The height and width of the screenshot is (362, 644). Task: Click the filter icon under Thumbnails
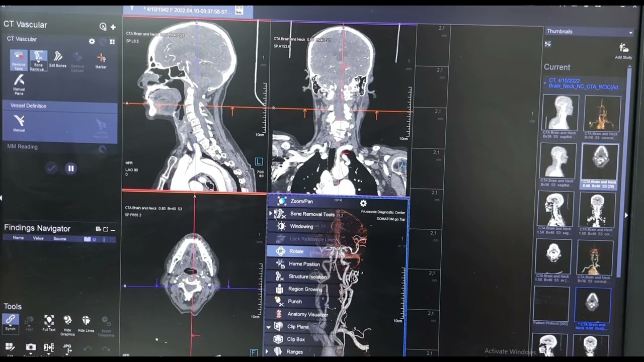548,44
